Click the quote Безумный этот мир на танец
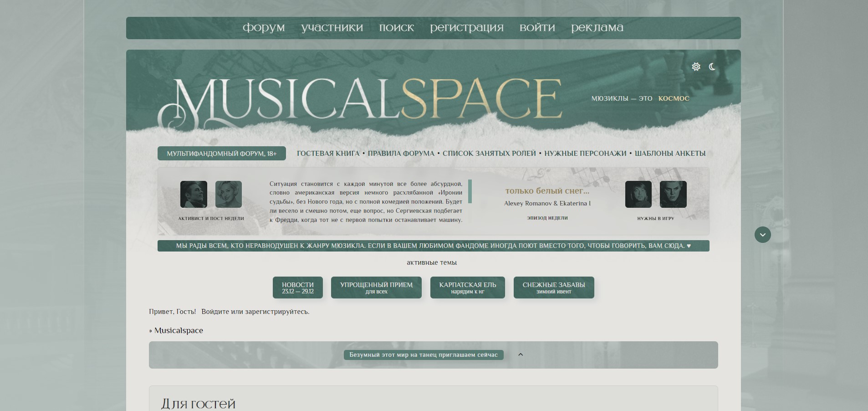 coord(424,354)
